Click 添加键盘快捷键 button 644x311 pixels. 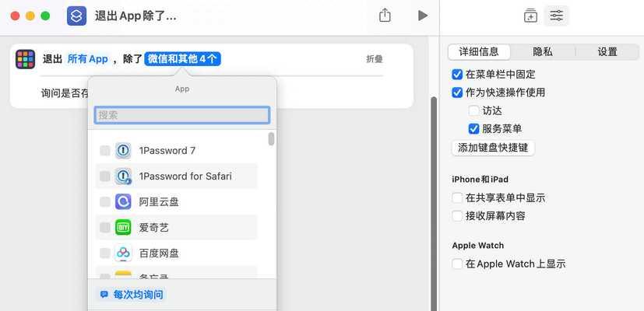click(x=493, y=148)
